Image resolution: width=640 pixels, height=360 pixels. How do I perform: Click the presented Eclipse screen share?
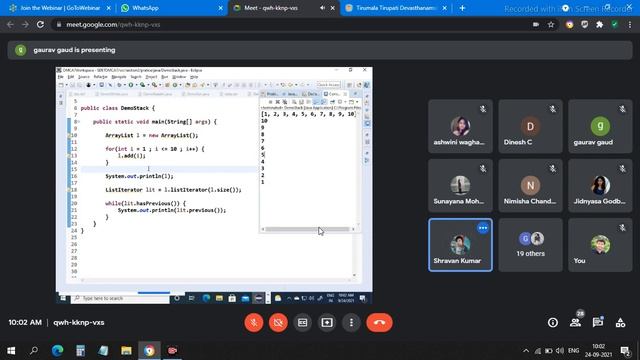point(214,186)
